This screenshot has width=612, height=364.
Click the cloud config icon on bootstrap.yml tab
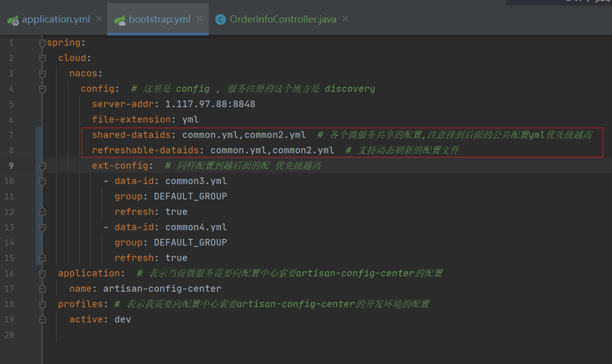point(120,21)
